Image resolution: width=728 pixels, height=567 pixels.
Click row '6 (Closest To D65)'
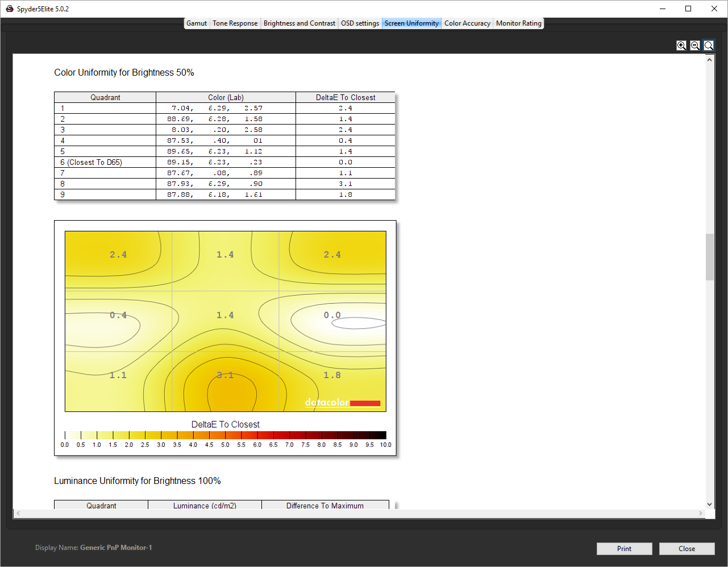pos(224,162)
